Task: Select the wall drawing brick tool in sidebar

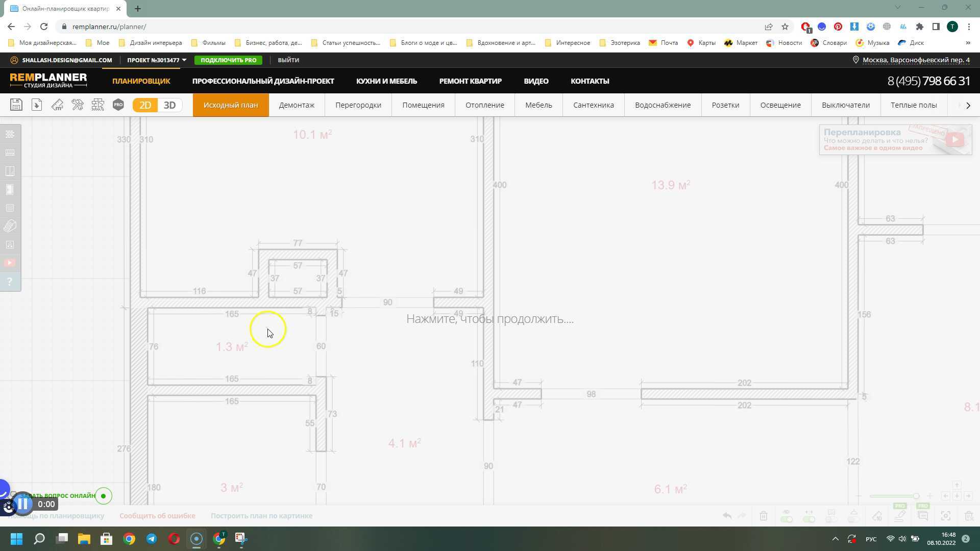Action: click(x=9, y=134)
